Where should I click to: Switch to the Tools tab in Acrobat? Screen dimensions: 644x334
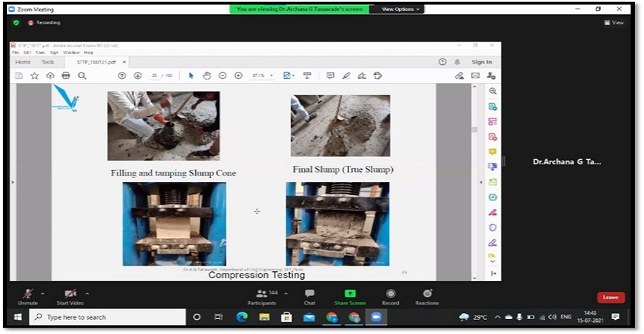pos(47,62)
